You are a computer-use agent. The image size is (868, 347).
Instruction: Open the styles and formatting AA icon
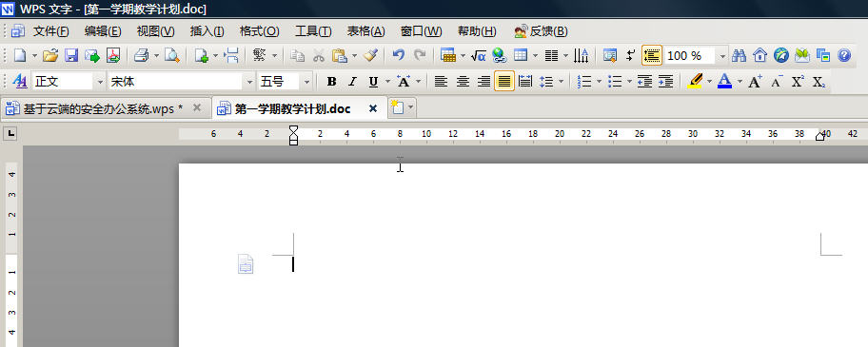coord(20,82)
